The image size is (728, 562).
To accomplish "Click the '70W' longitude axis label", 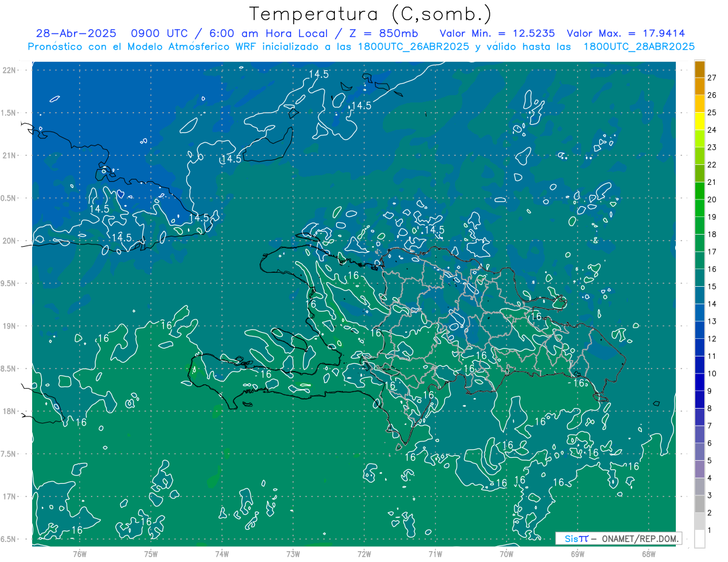I will pos(507,554).
